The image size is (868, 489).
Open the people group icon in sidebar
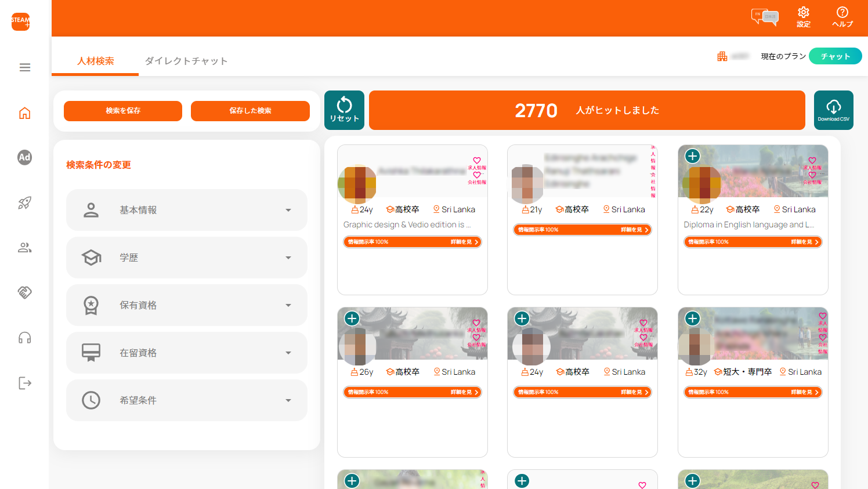click(x=24, y=248)
